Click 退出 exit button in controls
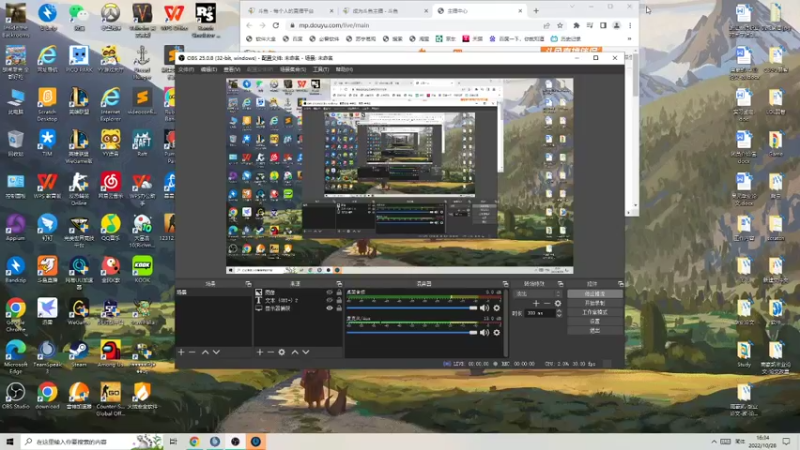The width and height of the screenshot is (800, 450). point(594,331)
